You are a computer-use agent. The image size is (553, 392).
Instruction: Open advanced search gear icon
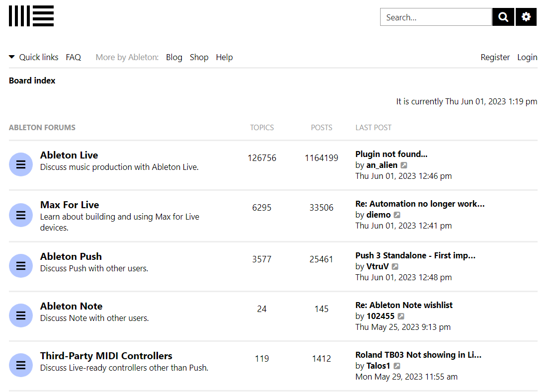(526, 17)
